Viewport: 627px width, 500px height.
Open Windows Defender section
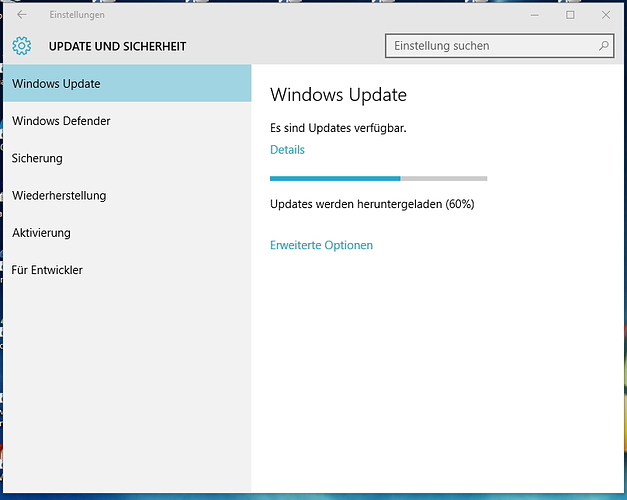pos(127,121)
